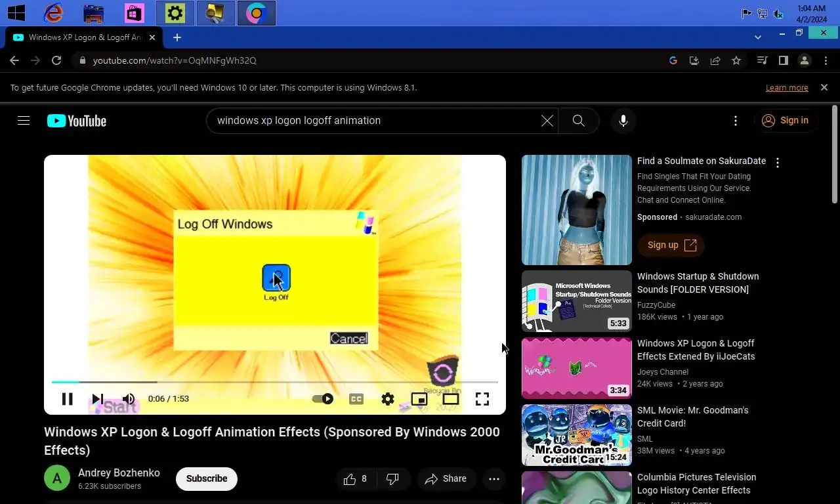Click the SakuraDate Sign up button
Viewport: 840px width, 504px height.
pyautogui.click(x=671, y=245)
